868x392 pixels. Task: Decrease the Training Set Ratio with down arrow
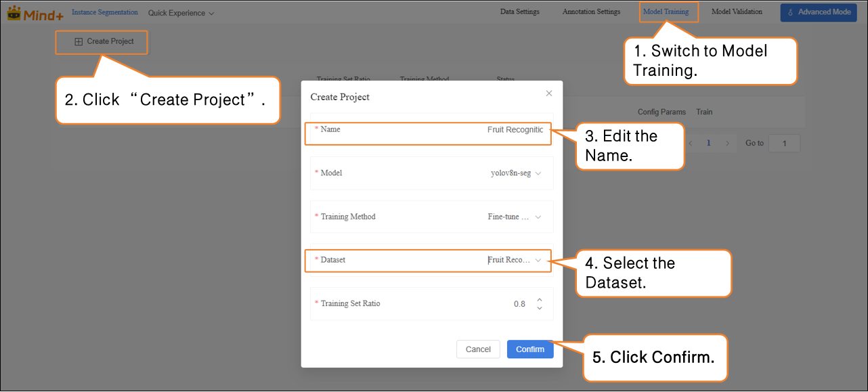(539, 308)
